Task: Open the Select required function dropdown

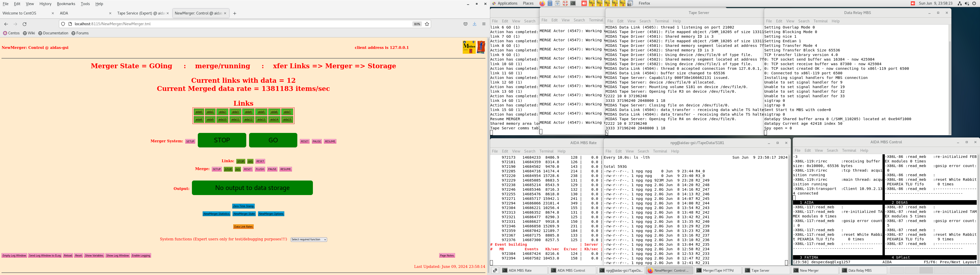Action: (x=309, y=240)
